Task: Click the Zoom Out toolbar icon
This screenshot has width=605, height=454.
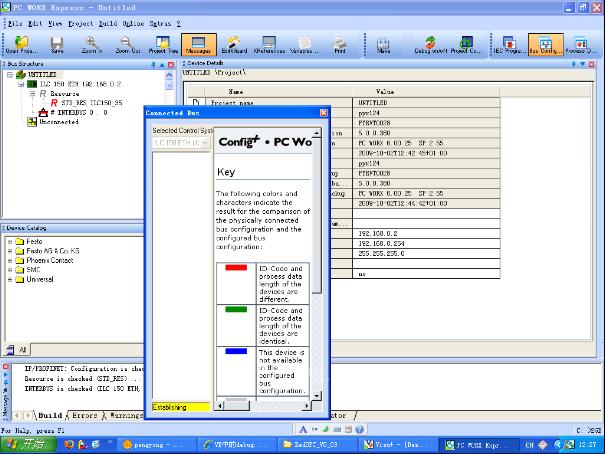Action: click(x=127, y=44)
